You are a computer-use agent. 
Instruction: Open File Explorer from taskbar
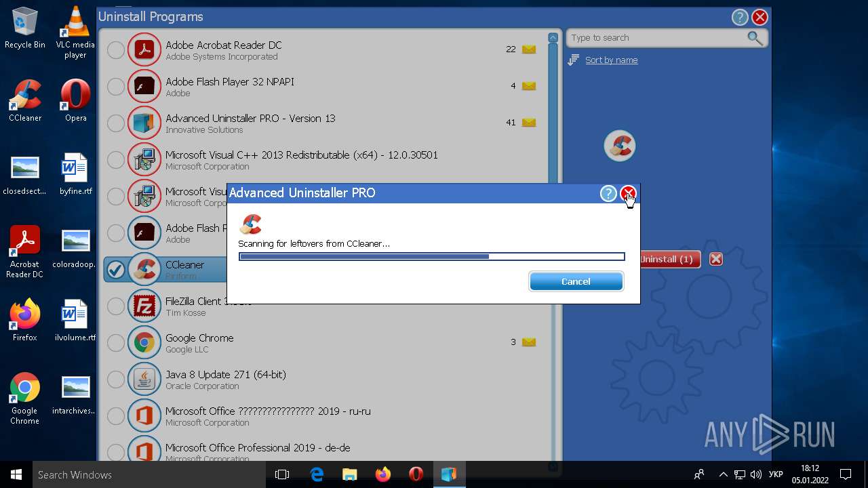(350, 474)
